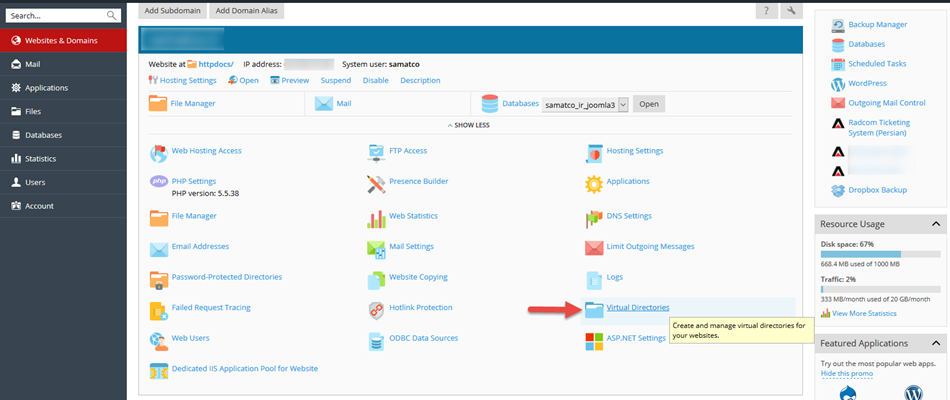This screenshot has width=950, height=400.
Task: Open the Hotlink Protection icon
Action: [376, 308]
